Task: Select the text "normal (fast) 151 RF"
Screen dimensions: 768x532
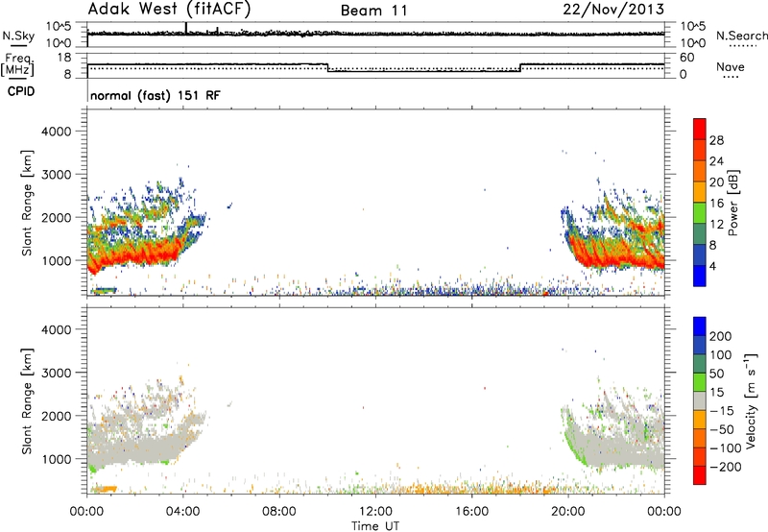Action: point(156,95)
